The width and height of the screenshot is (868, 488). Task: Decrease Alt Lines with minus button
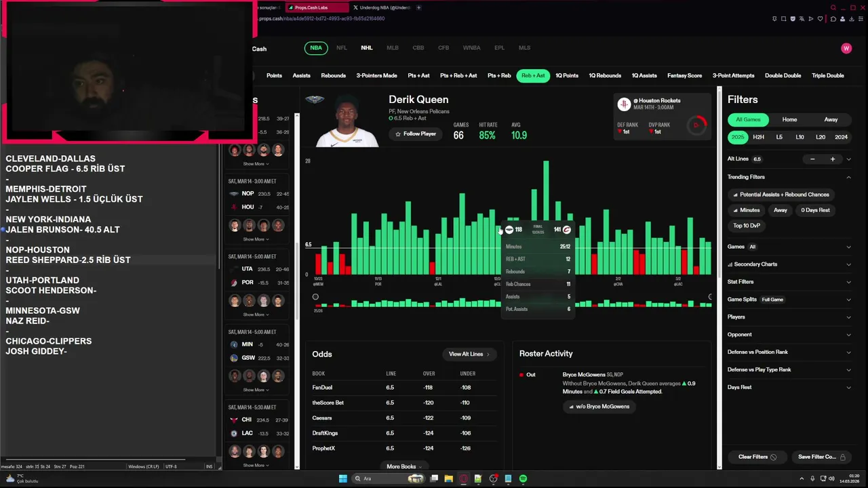812,159
